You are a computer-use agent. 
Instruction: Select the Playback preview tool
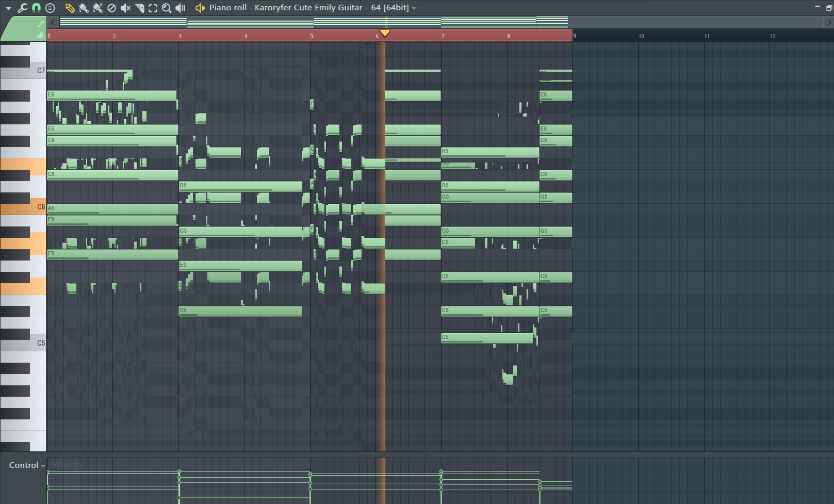(x=179, y=8)
